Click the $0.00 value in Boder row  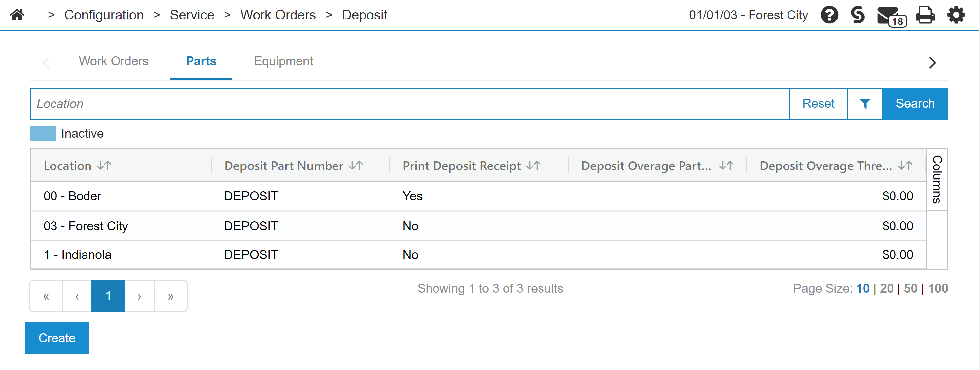tap(898, 196)
